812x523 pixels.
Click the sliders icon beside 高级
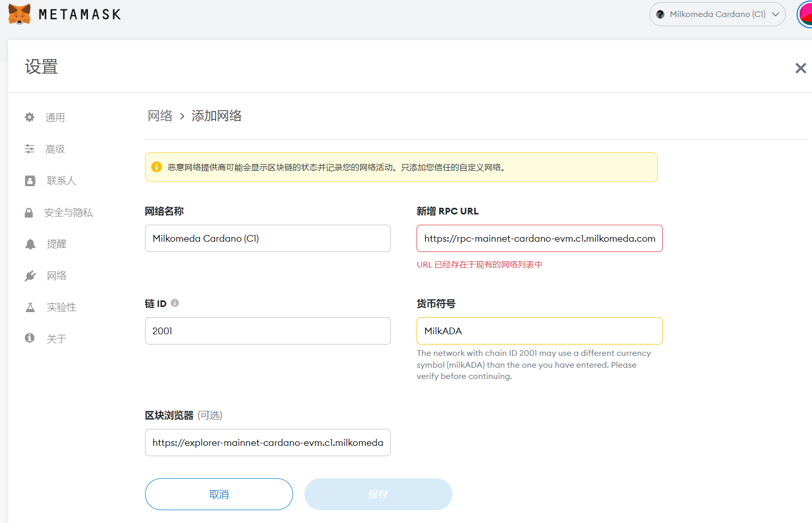point(30,149)
